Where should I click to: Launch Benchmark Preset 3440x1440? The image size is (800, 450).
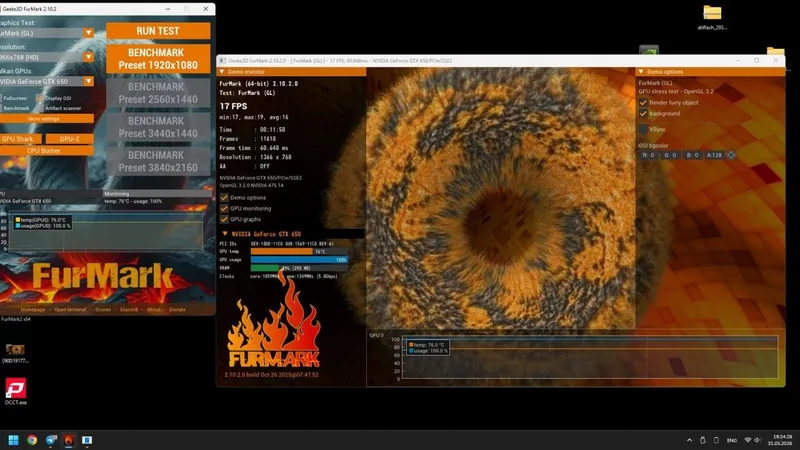point(158,127)
